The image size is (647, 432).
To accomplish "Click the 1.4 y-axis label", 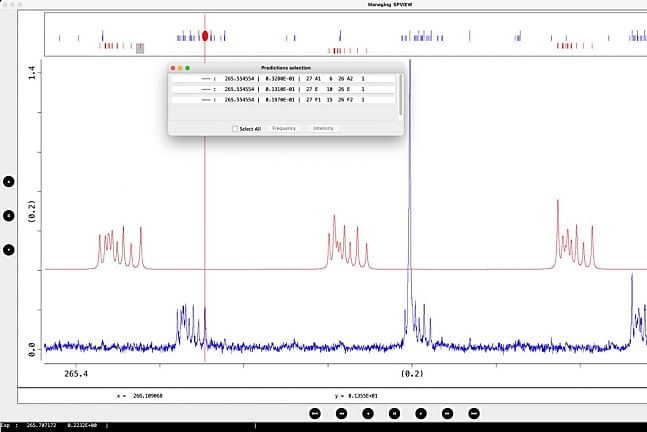I will (32, 73).
